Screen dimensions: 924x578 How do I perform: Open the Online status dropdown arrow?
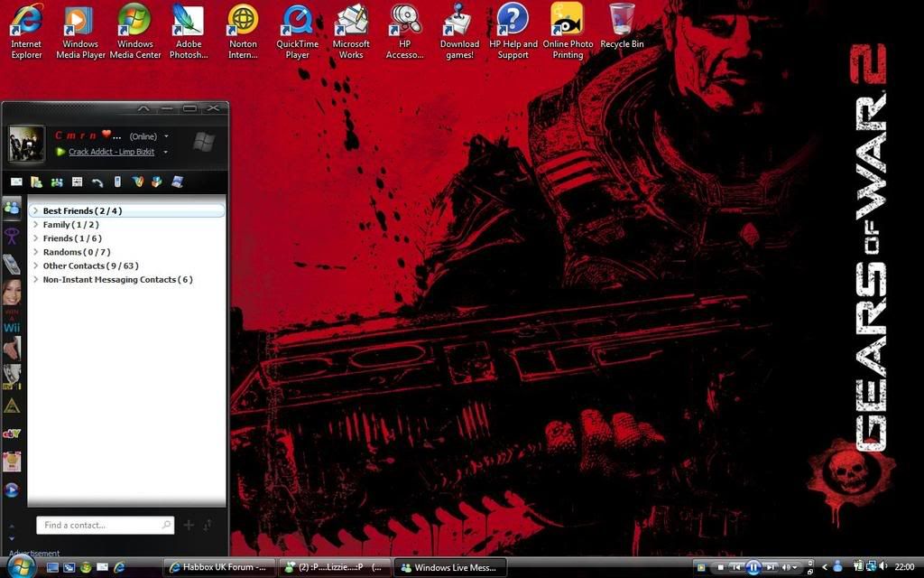[166, 136]
